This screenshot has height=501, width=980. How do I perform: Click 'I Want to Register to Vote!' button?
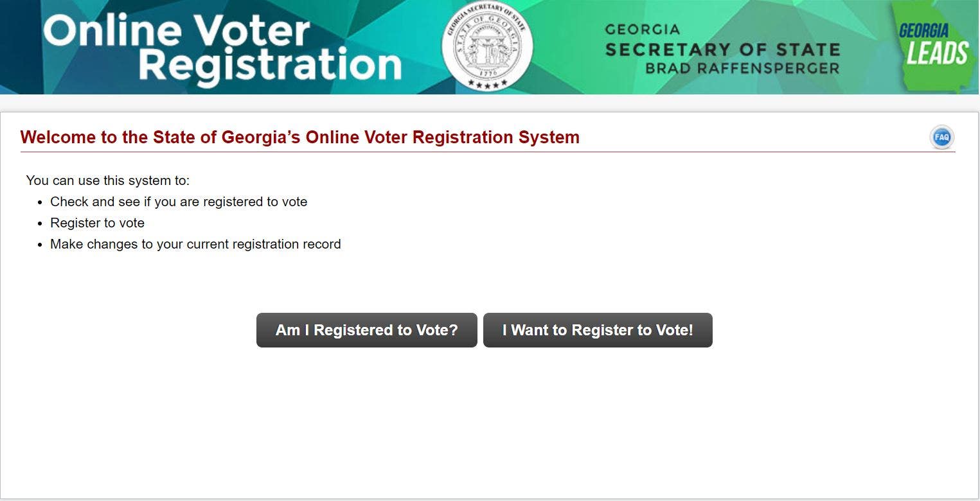point(598,330)
